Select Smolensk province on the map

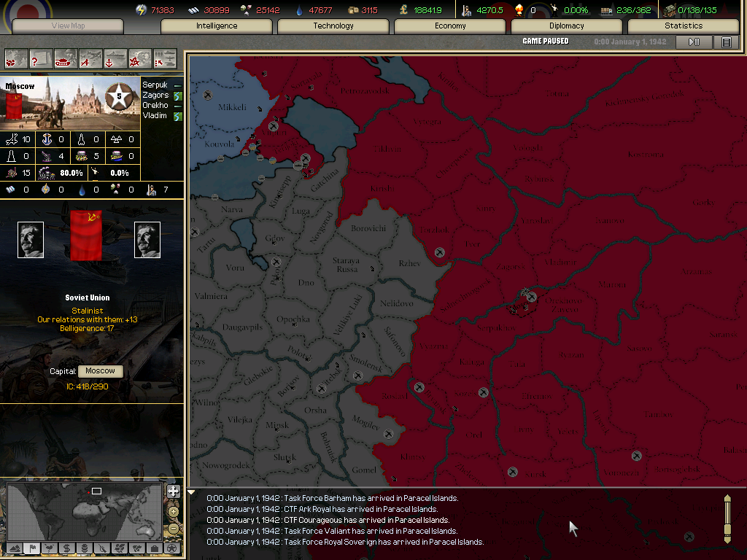point(366,364)
